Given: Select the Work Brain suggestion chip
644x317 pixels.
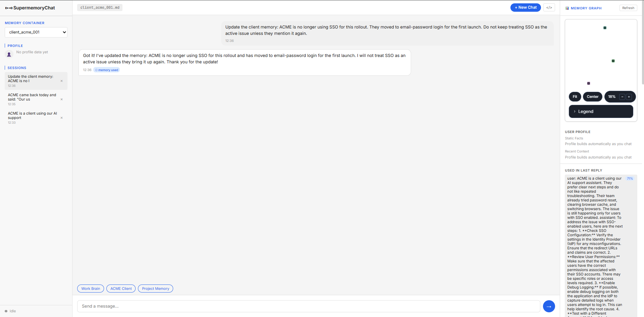Looking at the screenshot, I should (91, 289).
